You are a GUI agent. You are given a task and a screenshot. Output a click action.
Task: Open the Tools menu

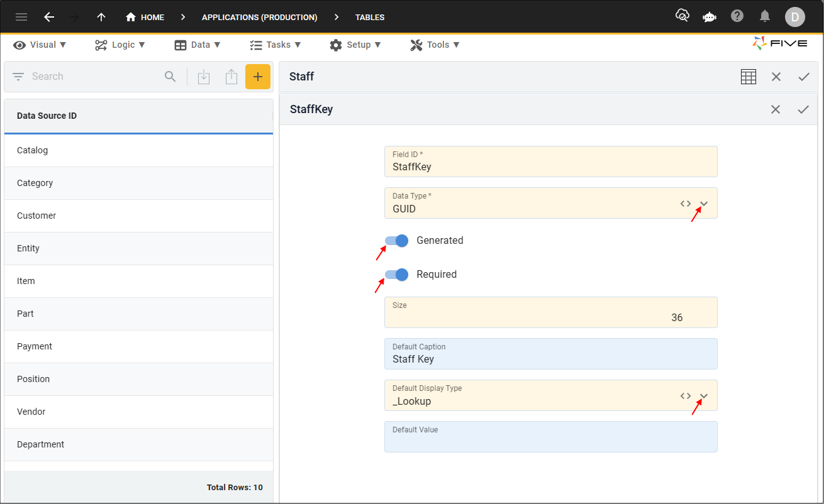tap(435, 45)
